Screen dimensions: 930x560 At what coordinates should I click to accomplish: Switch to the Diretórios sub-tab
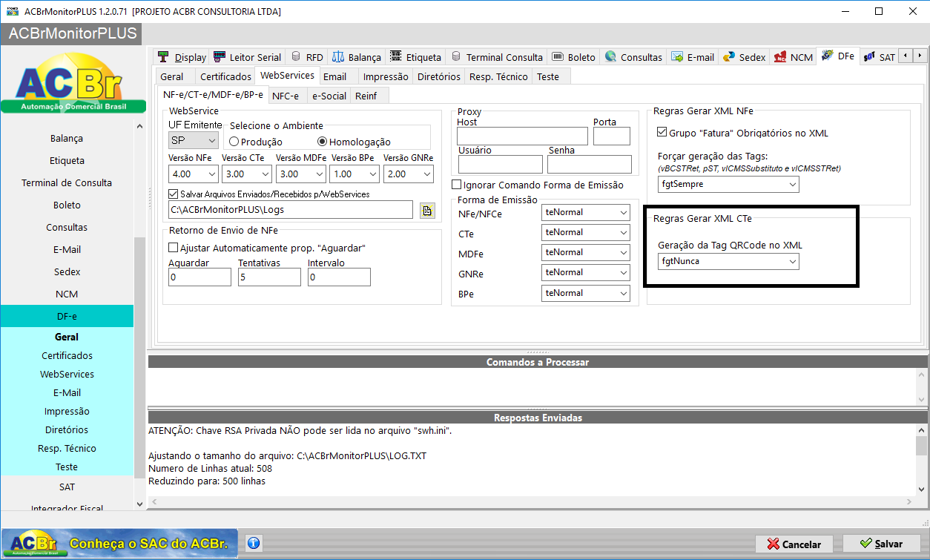(438, 76)
